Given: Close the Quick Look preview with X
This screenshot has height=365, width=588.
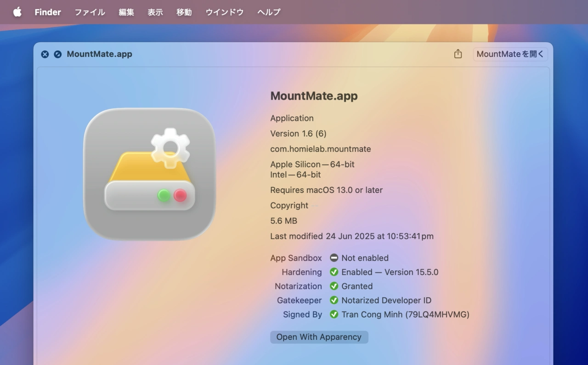Looking at the screenshot, I should point(45,54).
